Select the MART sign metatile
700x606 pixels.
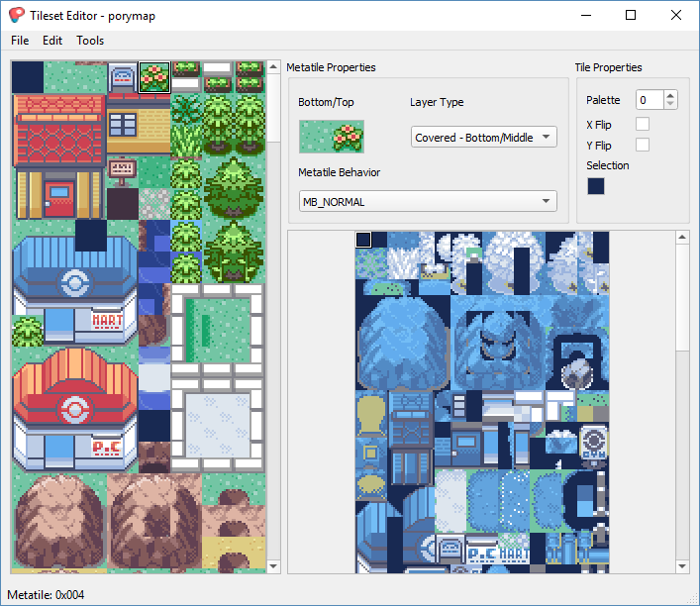[x=107, y=320]
